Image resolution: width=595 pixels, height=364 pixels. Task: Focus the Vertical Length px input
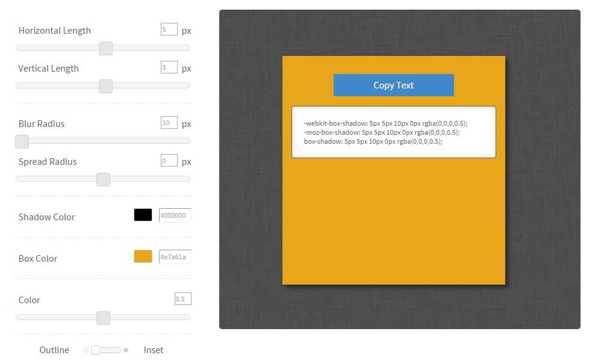click(x=169, y=67)
